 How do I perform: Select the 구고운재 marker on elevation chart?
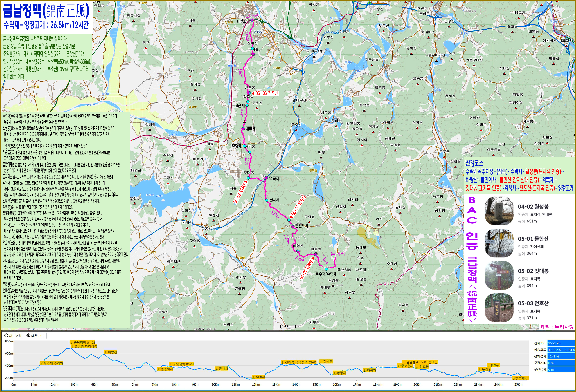click(406, 366)
